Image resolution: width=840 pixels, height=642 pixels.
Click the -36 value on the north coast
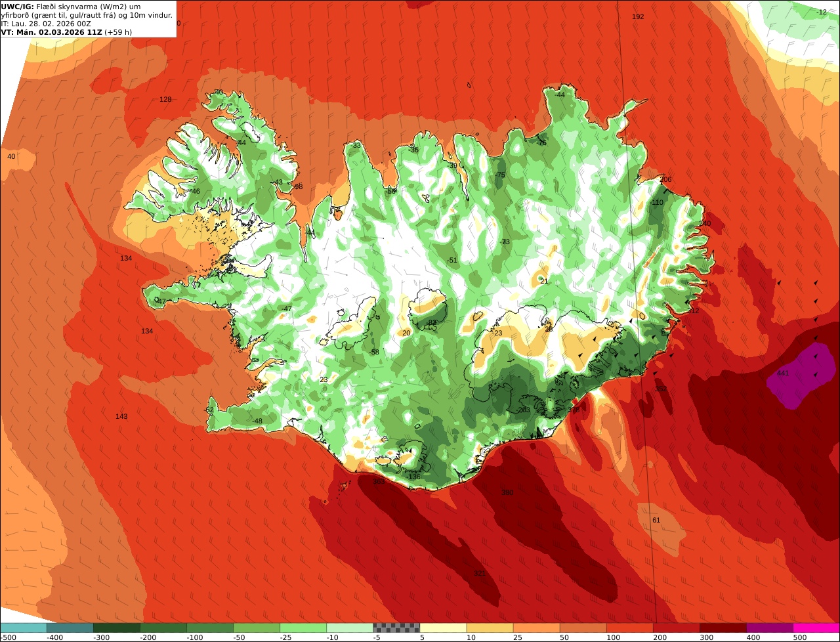click(413, 150)
